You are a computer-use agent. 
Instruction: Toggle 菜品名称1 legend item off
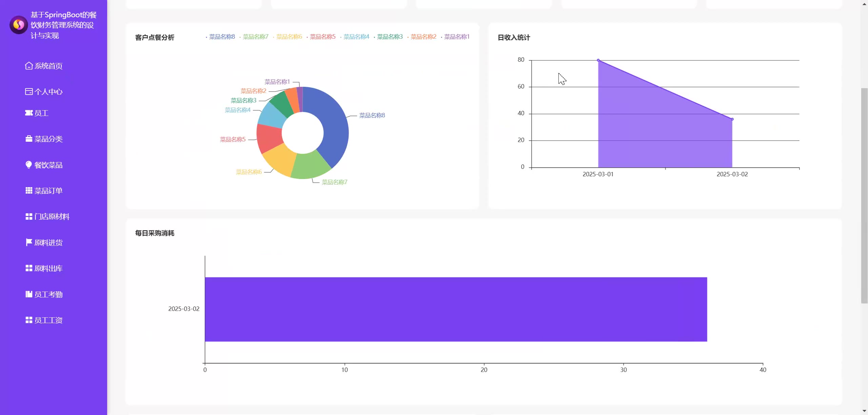tap(456, 37)
